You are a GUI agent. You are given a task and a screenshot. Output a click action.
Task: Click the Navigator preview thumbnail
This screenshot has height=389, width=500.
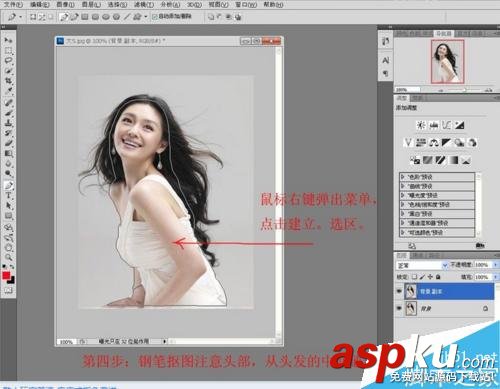(x=447, y=61)
